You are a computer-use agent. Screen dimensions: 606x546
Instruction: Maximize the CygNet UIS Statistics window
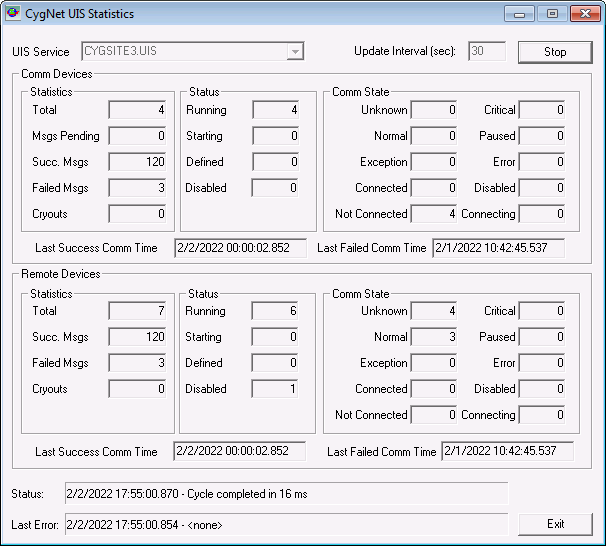552,14
